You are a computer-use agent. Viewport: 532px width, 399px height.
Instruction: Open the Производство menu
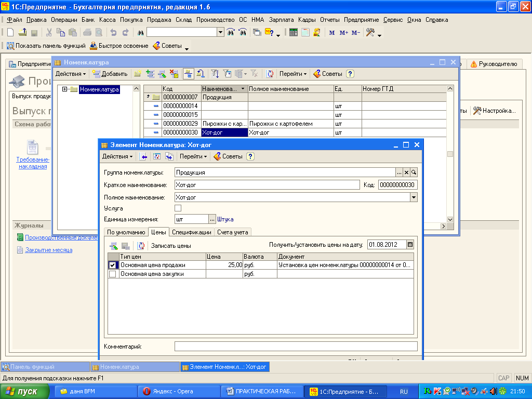point(216,20)
